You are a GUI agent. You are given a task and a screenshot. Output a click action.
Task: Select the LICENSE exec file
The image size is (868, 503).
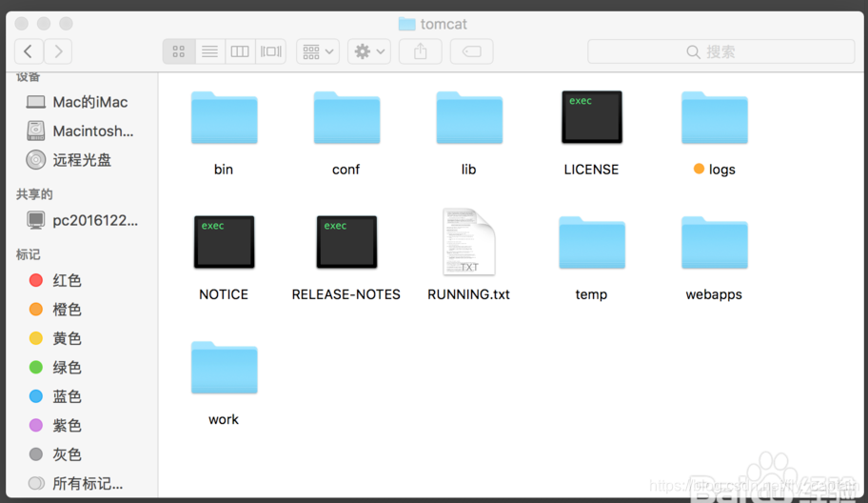coord(592,117)
